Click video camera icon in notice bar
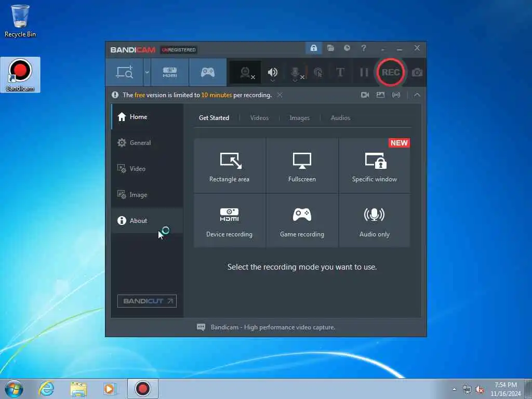Image resolution: width=532 pixels, height=399 pixels. [x=365, y=95]
